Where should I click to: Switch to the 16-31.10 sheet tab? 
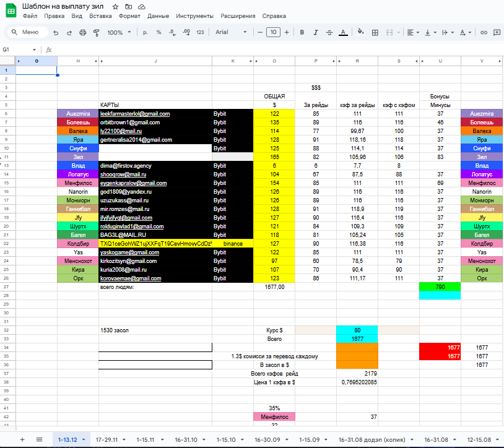[186, 440]
